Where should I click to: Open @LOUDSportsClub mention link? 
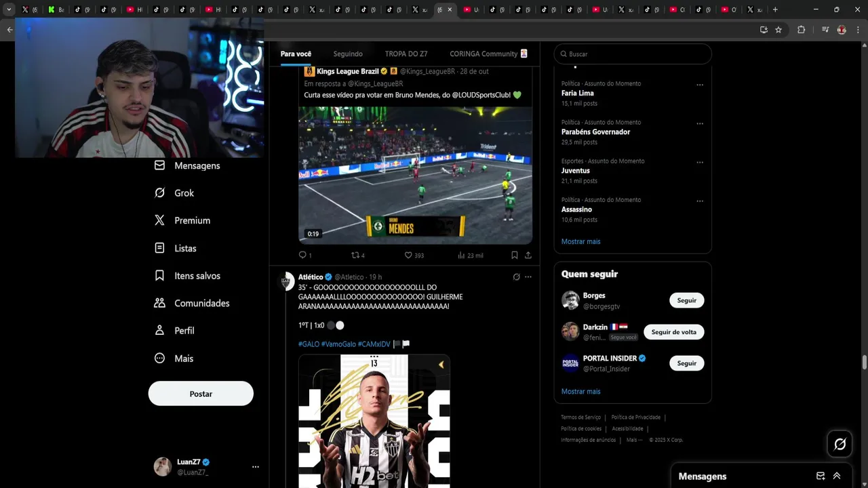pyautogui.click(x=481, y=96)
